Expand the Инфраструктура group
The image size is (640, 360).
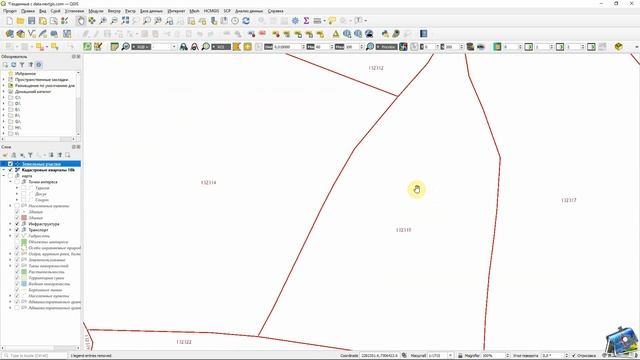point(11,224)
